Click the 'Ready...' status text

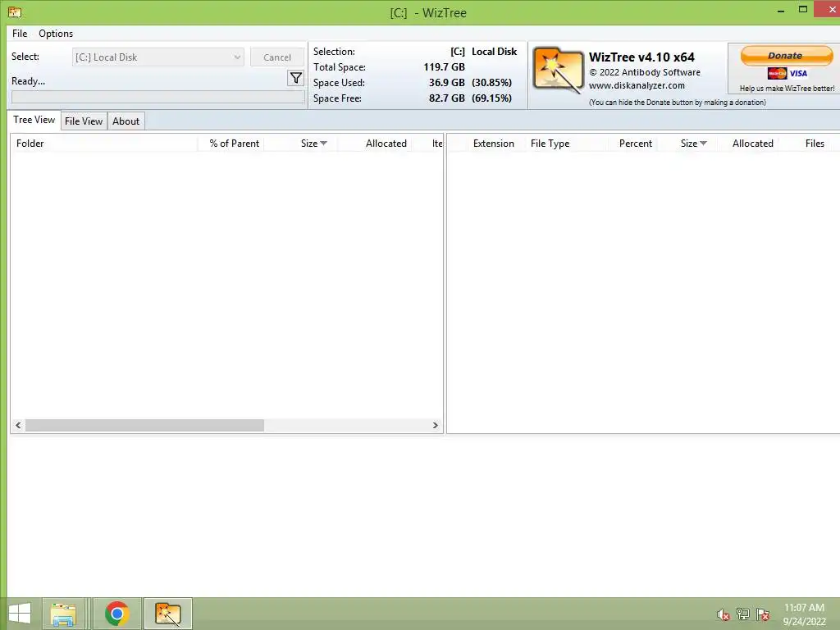29,81
